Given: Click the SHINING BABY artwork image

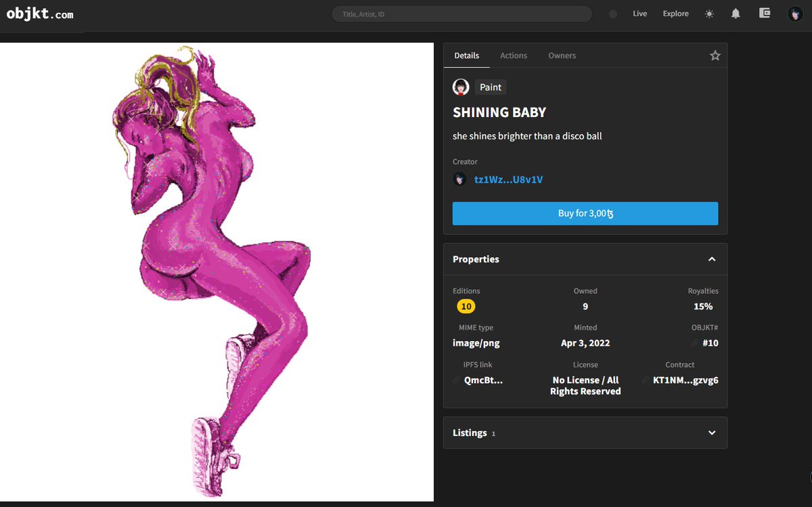Looking at the screenshot, I should click(x=217, y=272).
